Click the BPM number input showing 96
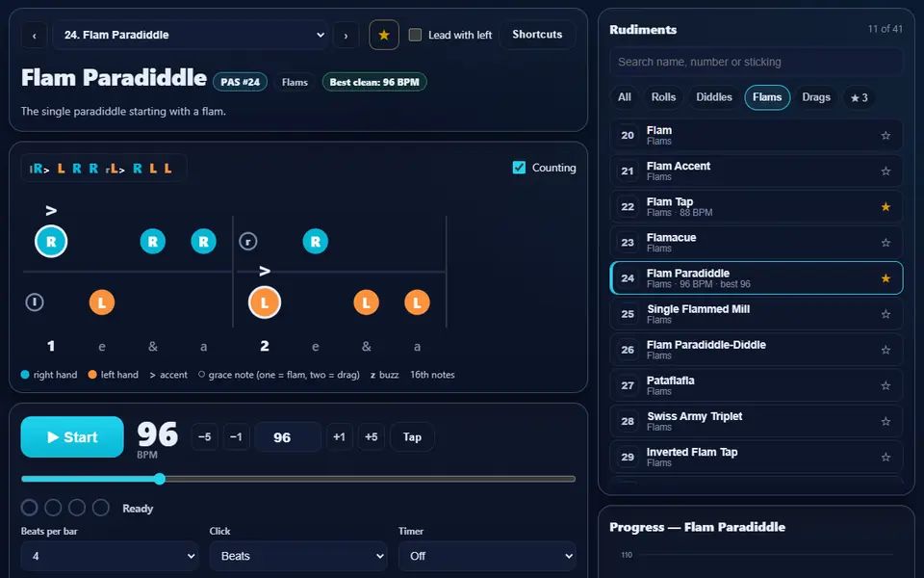The width and height of the screenshot is (924, 578). point(288,437)
